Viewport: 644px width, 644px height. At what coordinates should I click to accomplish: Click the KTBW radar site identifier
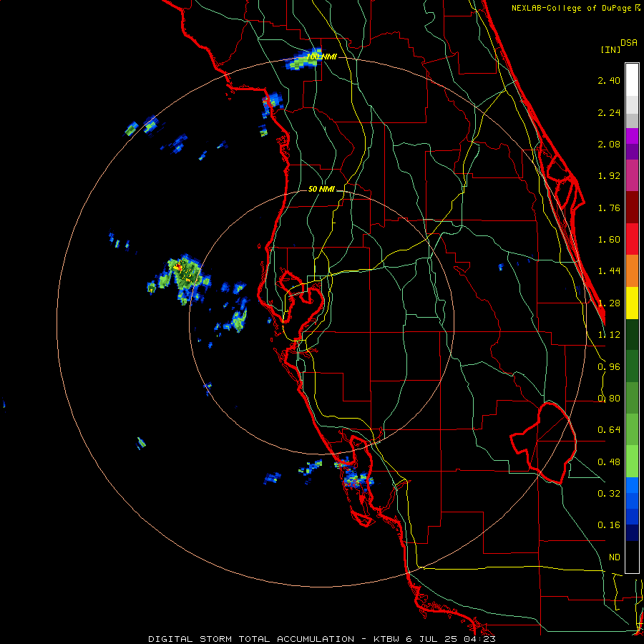click(387, 639)
